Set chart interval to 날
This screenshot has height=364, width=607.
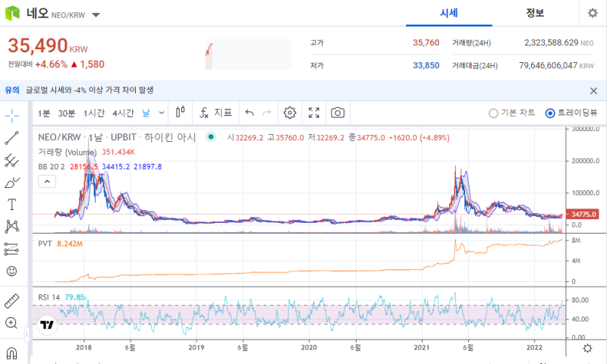146,113
